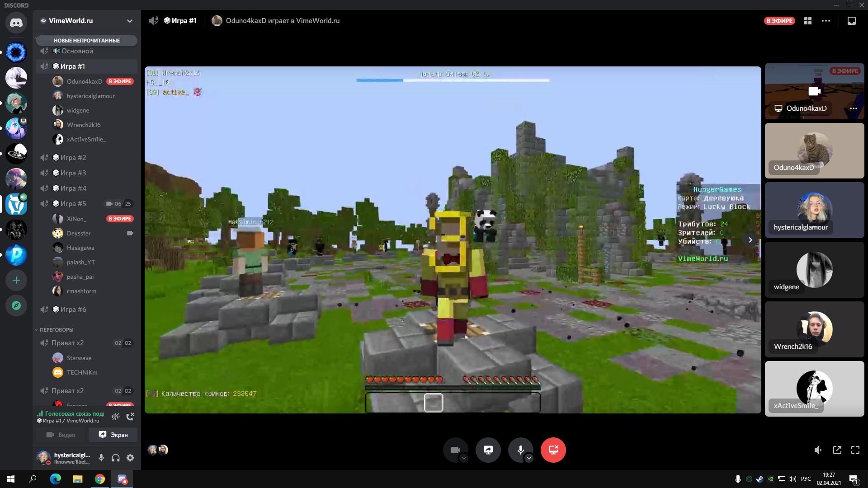Pop out the stream window
The image size is (868, 488).
837,450
